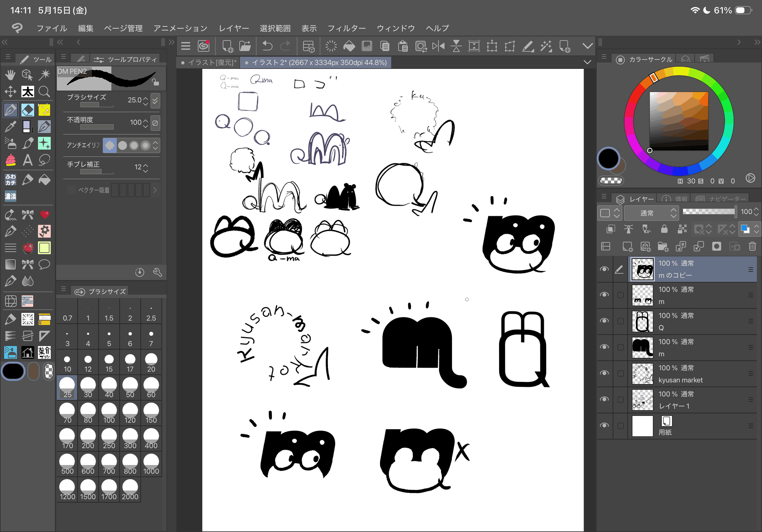Viewport: 762px width, 532px height.
Task: Click the wrench icon in Tool Property
Action: pyautogui.click(x=157, y=272)
